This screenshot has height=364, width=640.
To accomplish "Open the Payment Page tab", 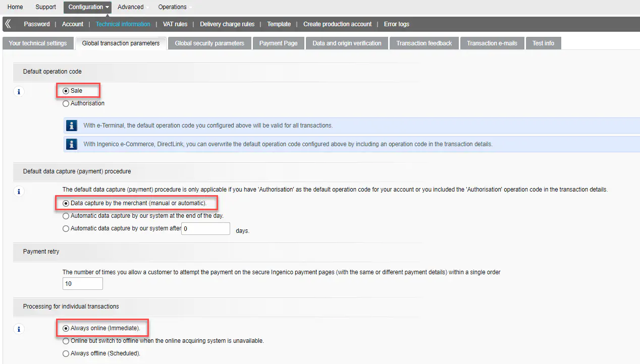I will pos(278,43).
